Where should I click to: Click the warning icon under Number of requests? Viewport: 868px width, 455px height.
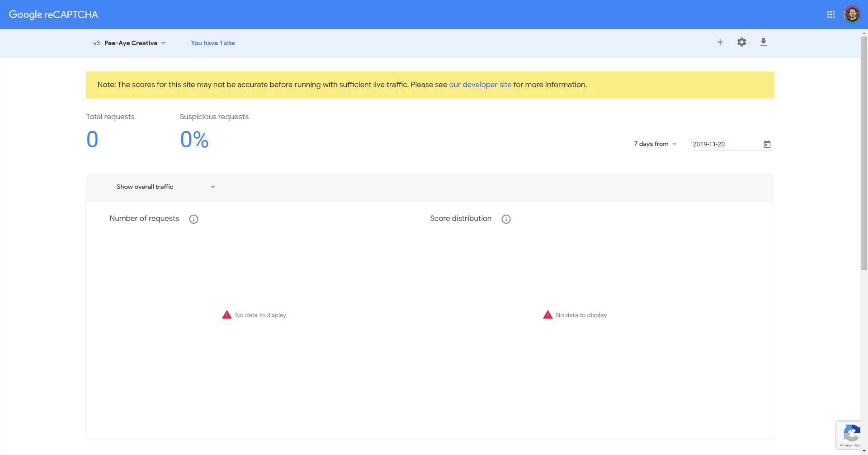pos(227,315)
